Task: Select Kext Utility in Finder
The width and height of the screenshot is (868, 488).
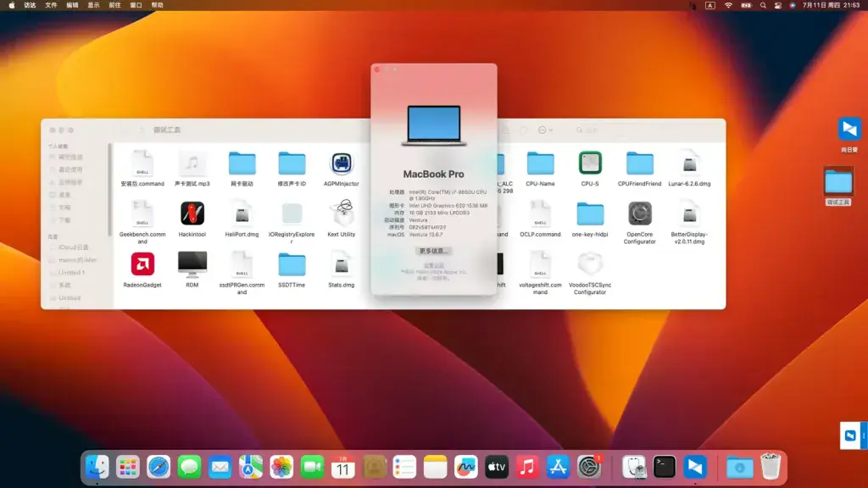Action: pos(341,213)
